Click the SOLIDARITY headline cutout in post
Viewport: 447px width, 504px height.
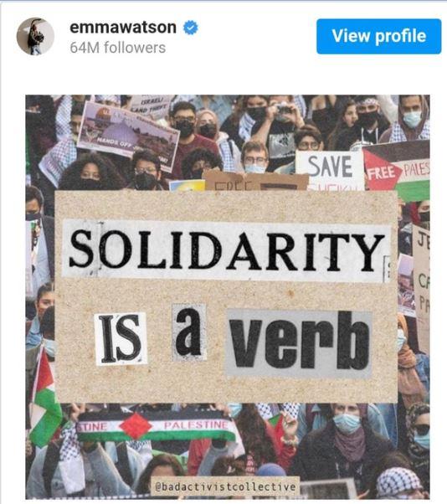[226, 251]
